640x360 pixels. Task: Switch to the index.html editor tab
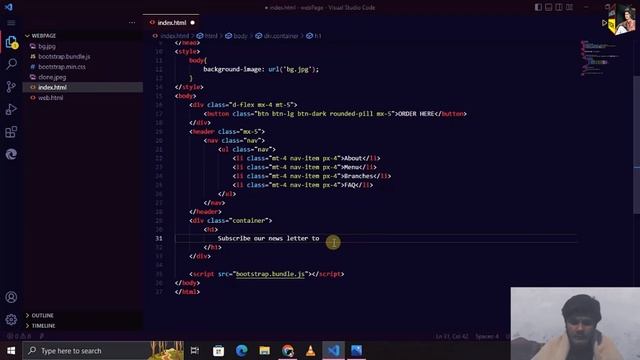(171, 22)
